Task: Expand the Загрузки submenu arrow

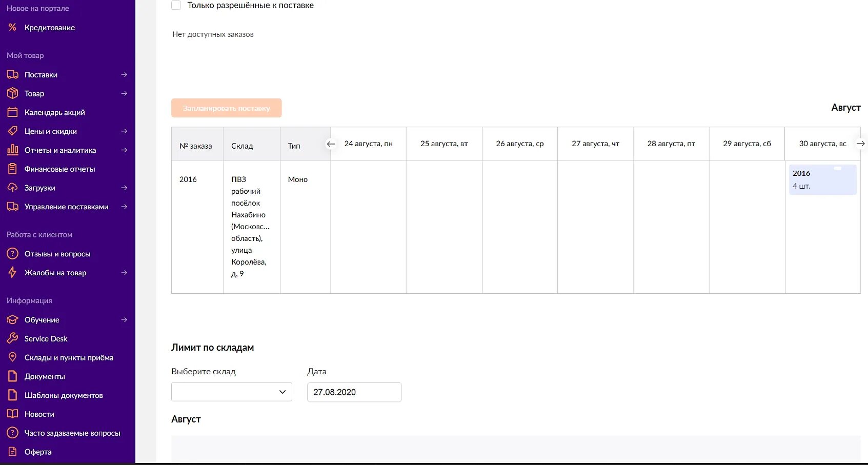Action: pos(124,188)
